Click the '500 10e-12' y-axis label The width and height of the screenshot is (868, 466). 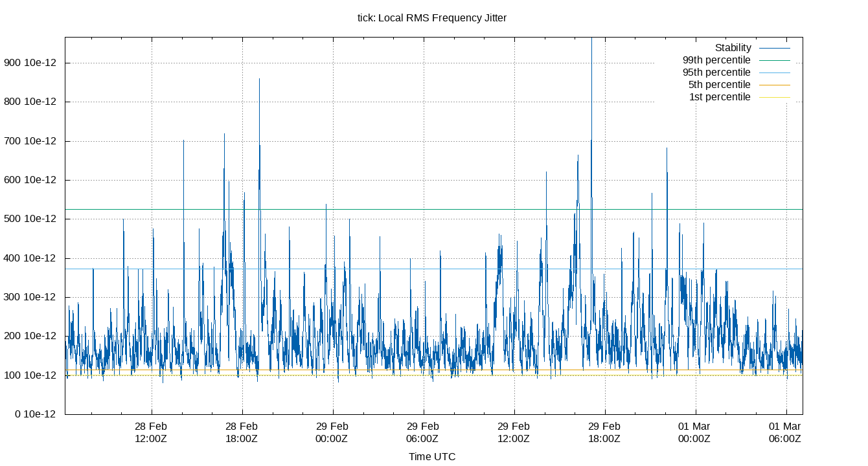[30, 219]
